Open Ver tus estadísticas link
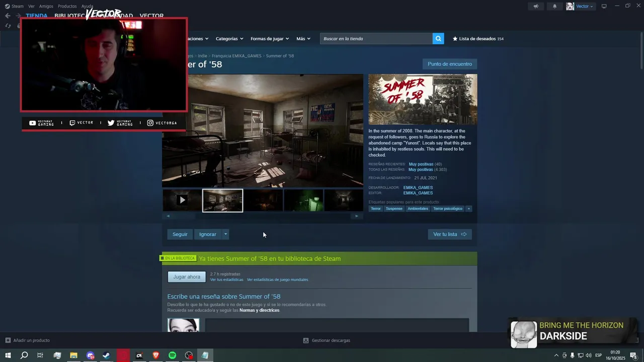 point(226,280)
